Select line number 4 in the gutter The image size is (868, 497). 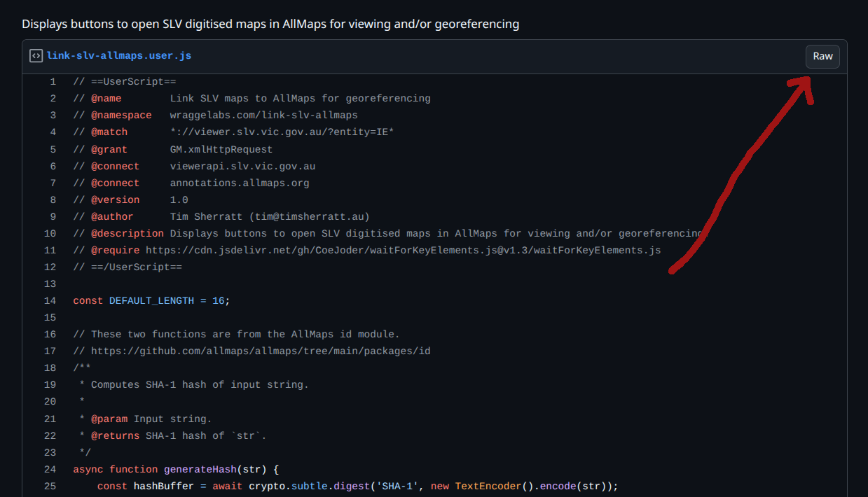(x=53, y=132)
